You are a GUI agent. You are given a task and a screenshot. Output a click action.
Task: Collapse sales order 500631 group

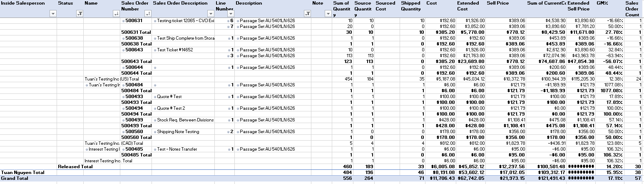123,21
